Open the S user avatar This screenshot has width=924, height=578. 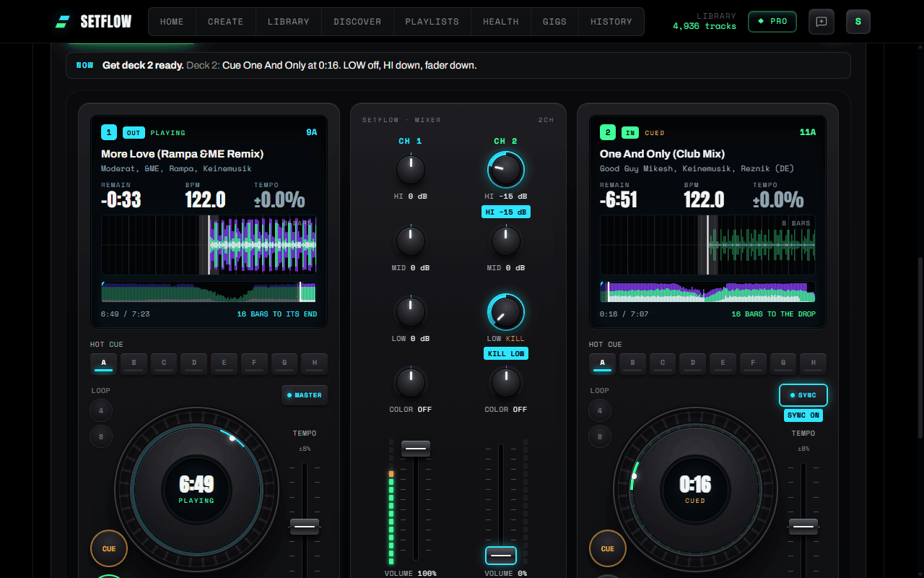point(858,22)
